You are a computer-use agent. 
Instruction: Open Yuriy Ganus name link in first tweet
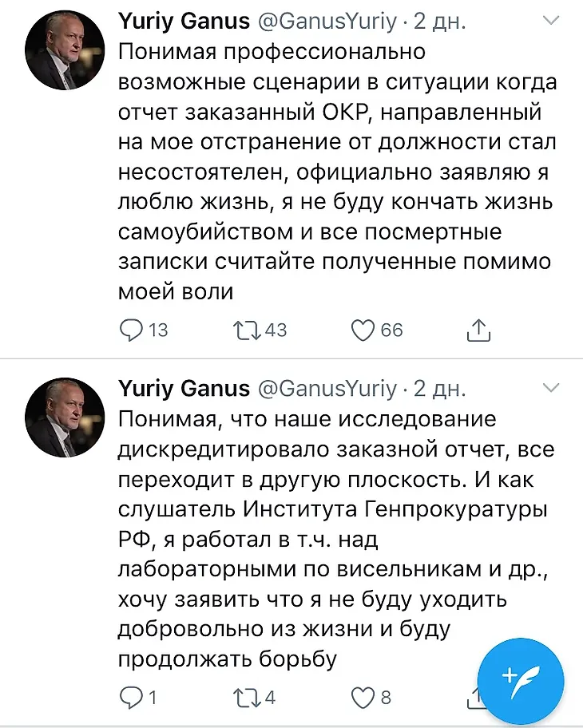click(184, 22)
